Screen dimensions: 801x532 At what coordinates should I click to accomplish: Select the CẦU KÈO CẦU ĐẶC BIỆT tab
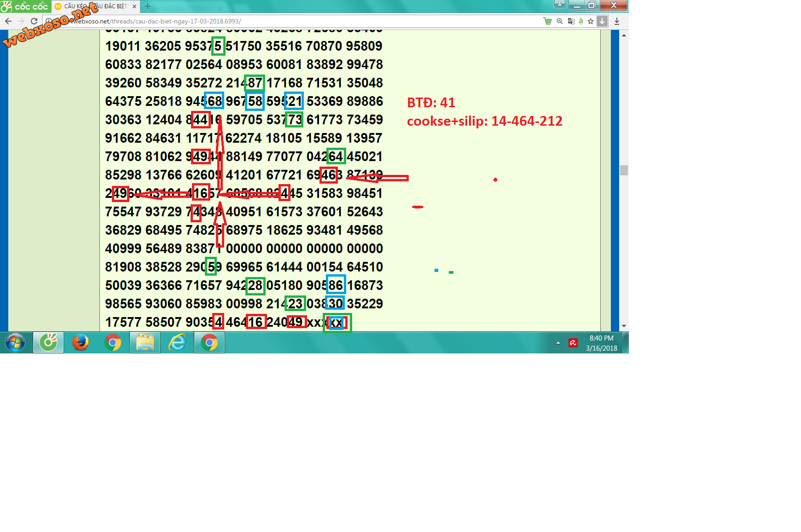96,6
